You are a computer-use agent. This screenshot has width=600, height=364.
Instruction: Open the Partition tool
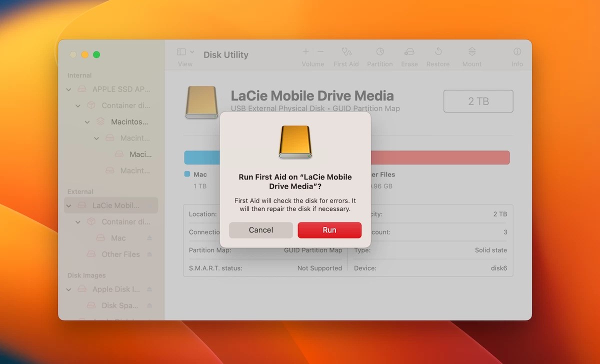click(x=380, y=51)
